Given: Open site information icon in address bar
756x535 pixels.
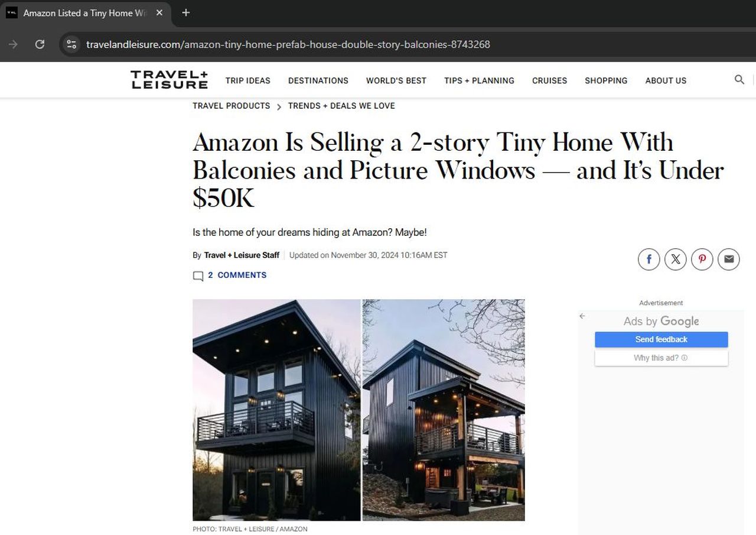Looking at the screenshot, I should [71, 44].
